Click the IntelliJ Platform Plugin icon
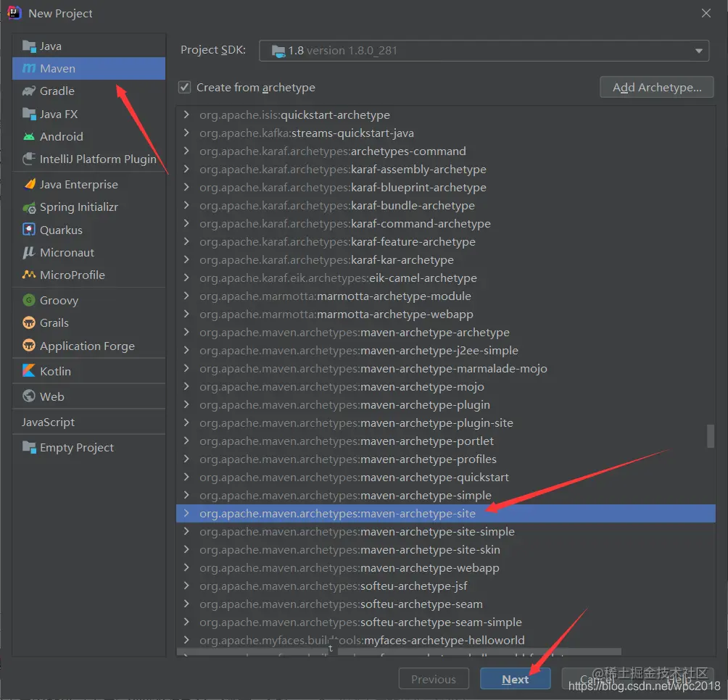This screenshot has height=700, width=728. point(29,159)
